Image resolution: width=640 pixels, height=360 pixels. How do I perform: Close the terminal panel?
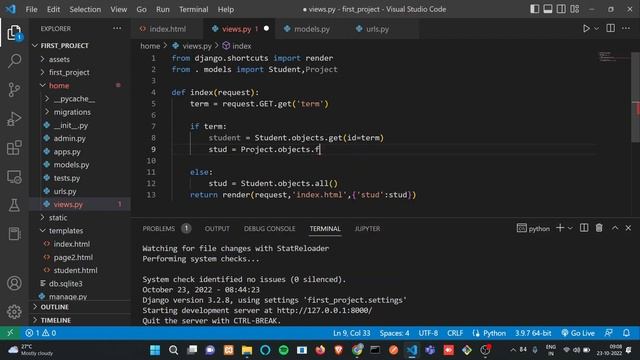628,228
